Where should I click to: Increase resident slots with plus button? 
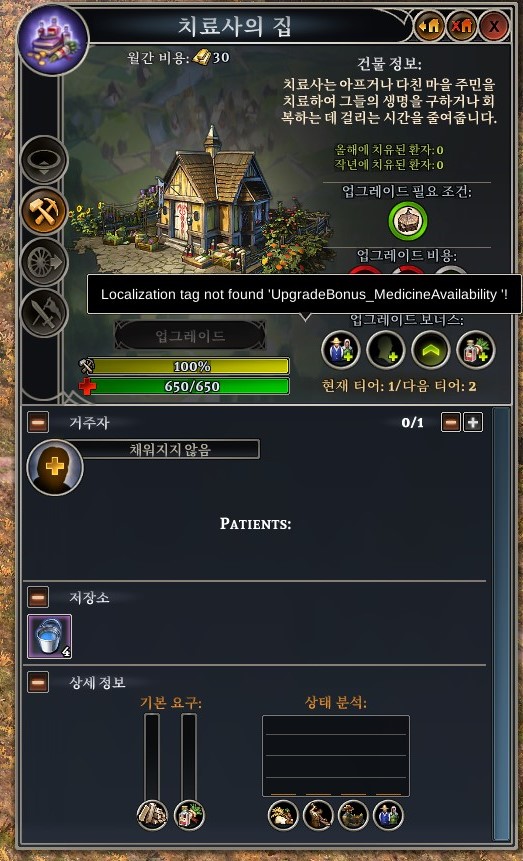(473, 423)
